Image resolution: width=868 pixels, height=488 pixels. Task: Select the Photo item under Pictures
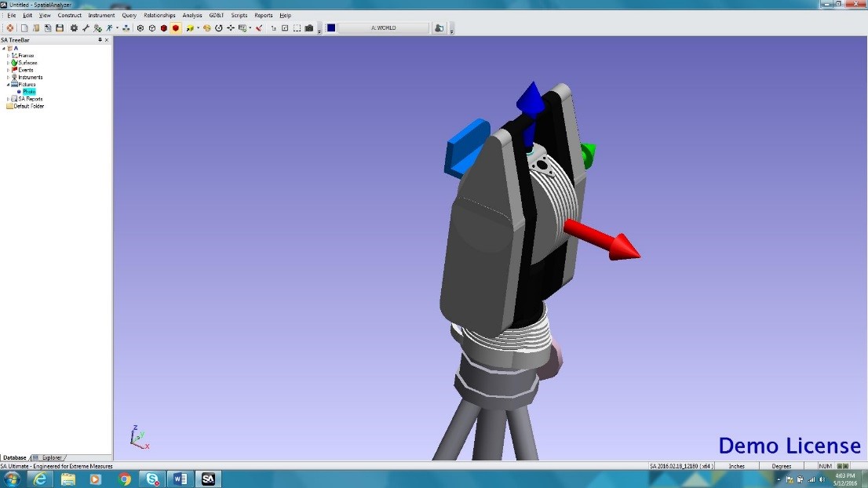tap(29, 92)
